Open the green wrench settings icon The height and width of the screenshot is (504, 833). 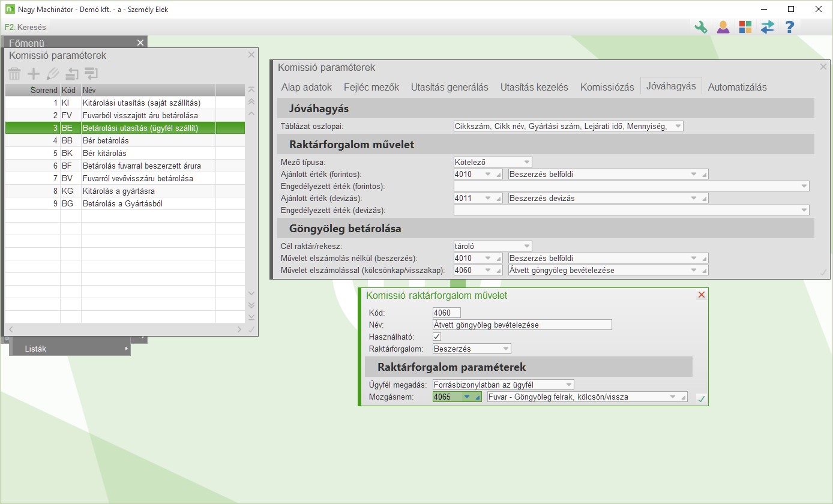[700, 27]
